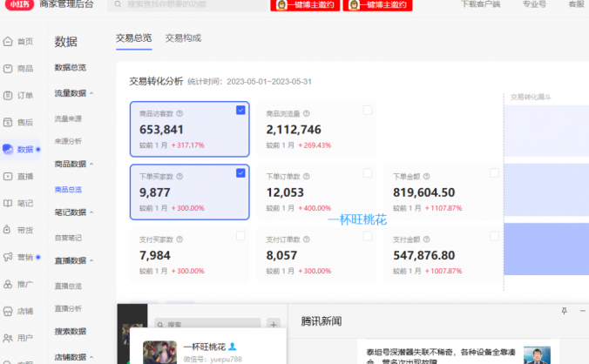This screenshot has height=364, width=589.
Task: Click first 一键博主邀约 red banner button
Action: 305,5
